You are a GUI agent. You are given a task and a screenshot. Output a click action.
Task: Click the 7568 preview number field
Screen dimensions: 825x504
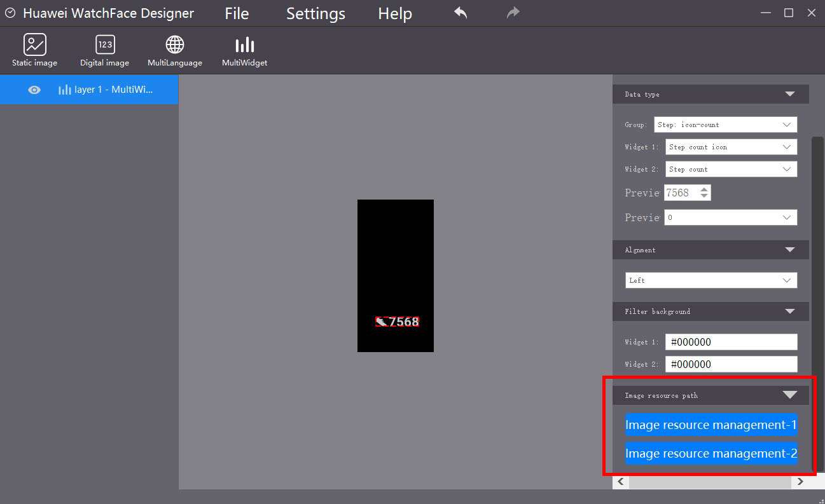[x=681, y=193]
